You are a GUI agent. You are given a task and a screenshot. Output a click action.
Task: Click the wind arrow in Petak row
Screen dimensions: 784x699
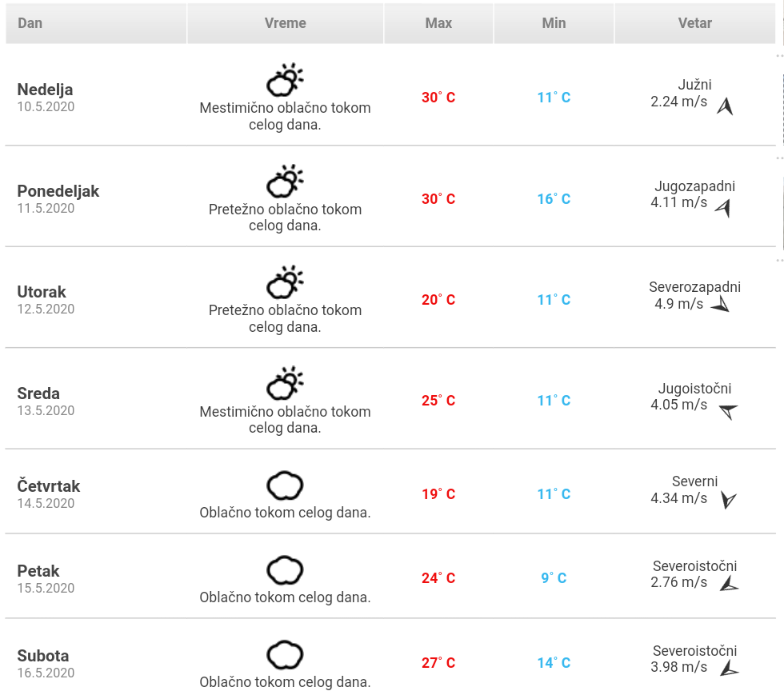728,585
